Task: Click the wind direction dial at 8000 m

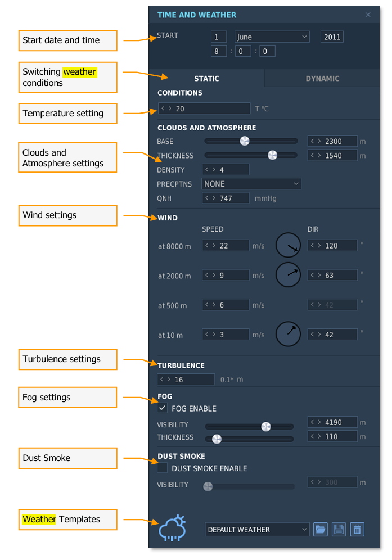Action: tap(288, 245)
